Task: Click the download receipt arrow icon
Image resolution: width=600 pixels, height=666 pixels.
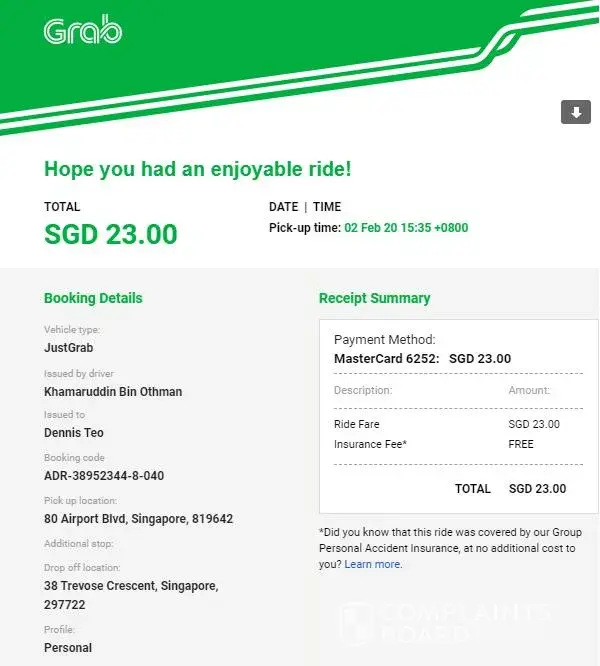Action: point(575,112)
